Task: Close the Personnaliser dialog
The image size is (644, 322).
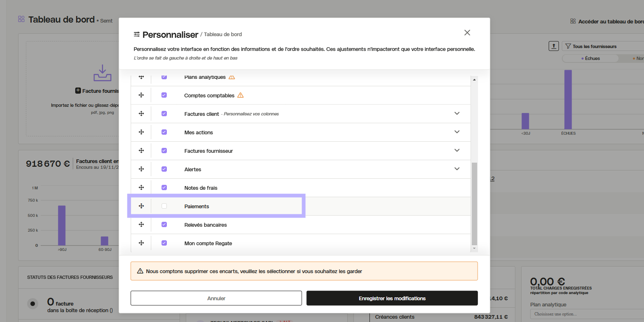Action: click(467, 33)
